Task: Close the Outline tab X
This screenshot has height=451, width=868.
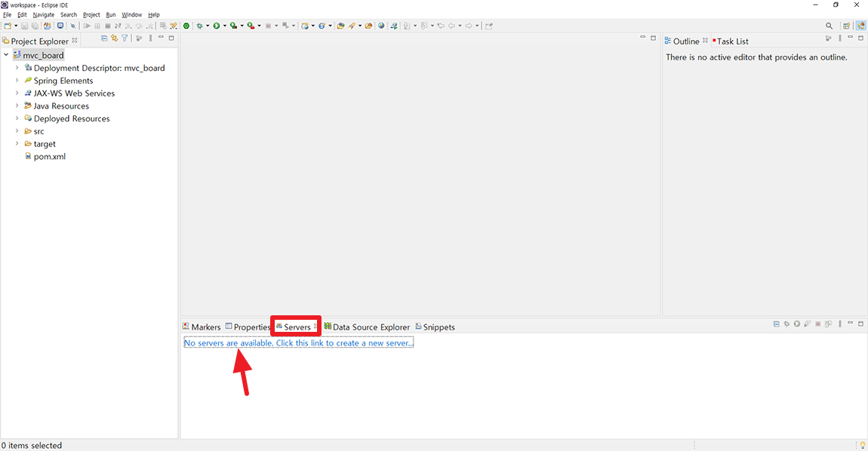Action: coord(705,41)
